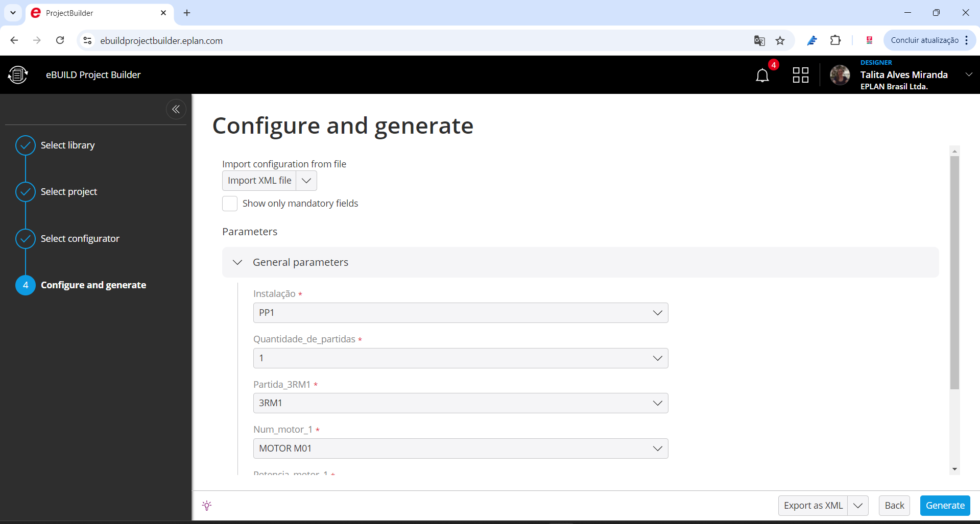Select Configure and generate step
980x524 pixels.
click(93, 285)
